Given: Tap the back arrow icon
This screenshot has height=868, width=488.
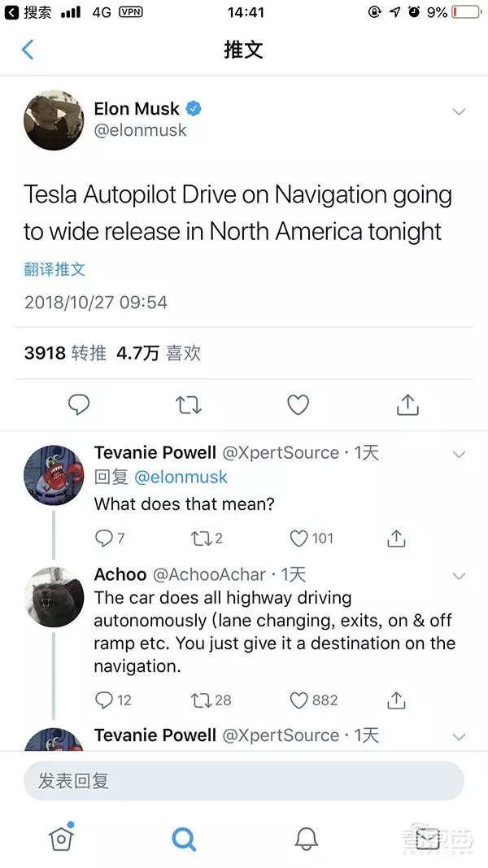Looking at the screenshot, I should [28, 50].
